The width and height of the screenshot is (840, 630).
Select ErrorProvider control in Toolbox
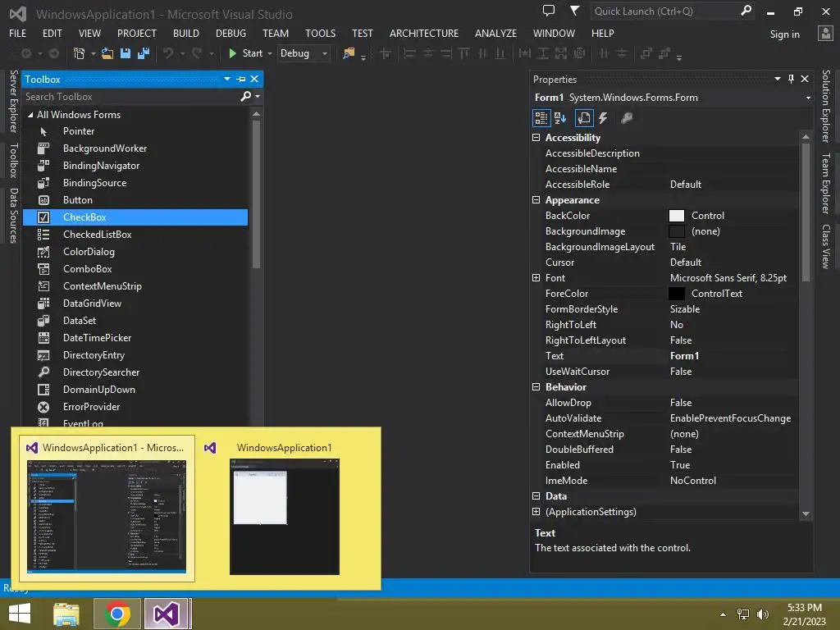135,407
